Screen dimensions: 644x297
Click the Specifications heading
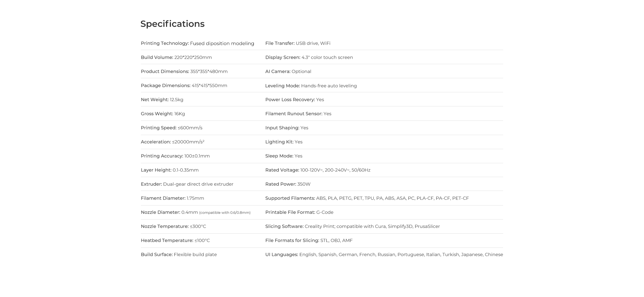coord(172,24)
